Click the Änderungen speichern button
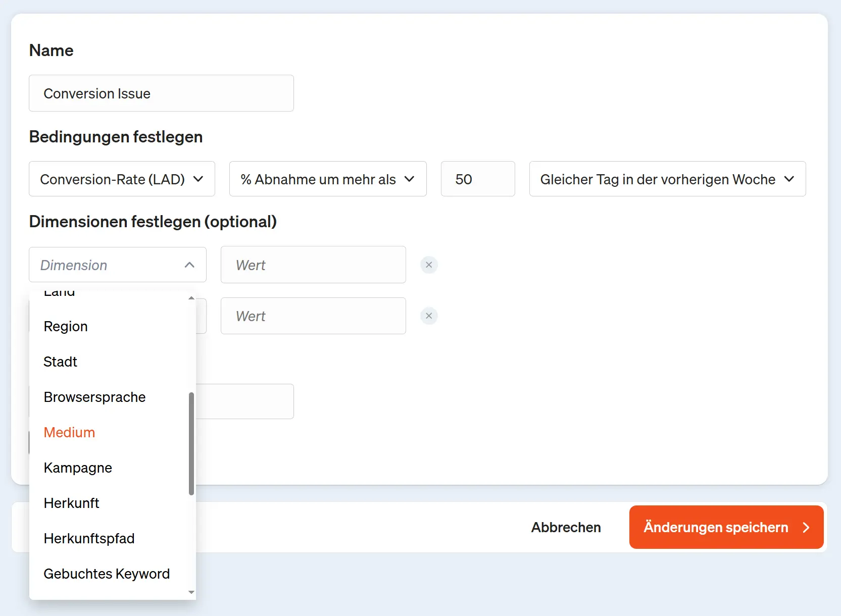 tap(715, 527)
